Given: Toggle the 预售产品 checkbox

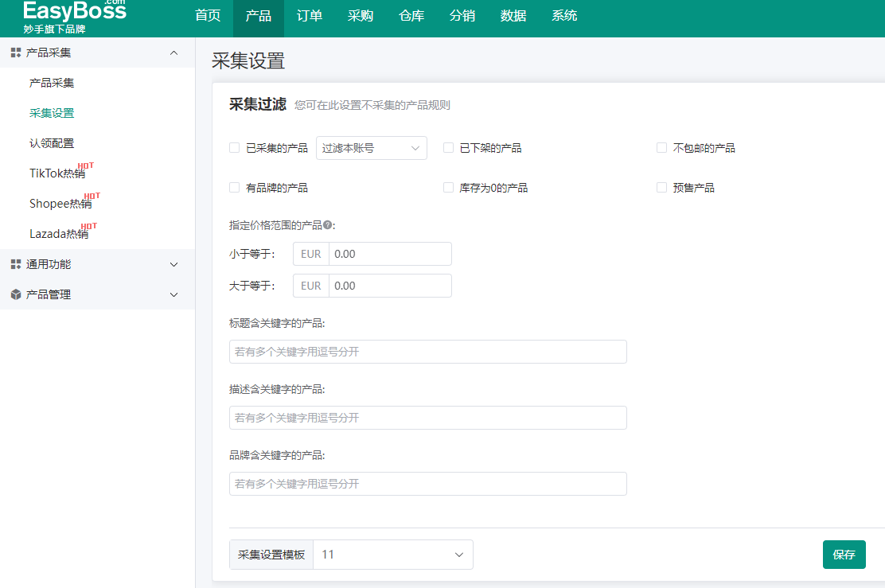Looking at the screenshot, I should point(661,187).
